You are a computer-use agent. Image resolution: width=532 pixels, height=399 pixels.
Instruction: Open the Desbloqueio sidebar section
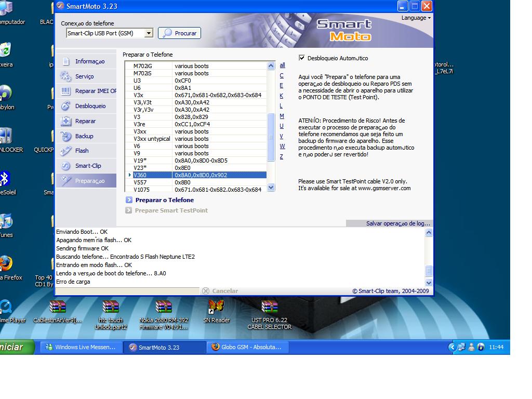pos(86,106)
